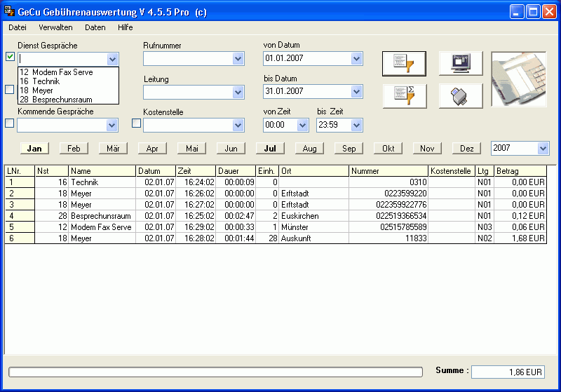Open the Hilfe menu
This screenshot has height=392, width=561.
[x=126, y=27]
